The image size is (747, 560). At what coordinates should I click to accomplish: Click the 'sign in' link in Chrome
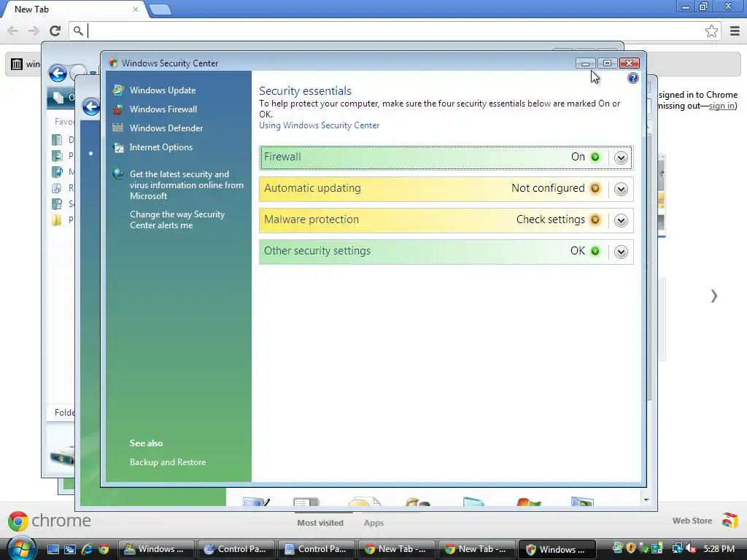pos(721,106)
